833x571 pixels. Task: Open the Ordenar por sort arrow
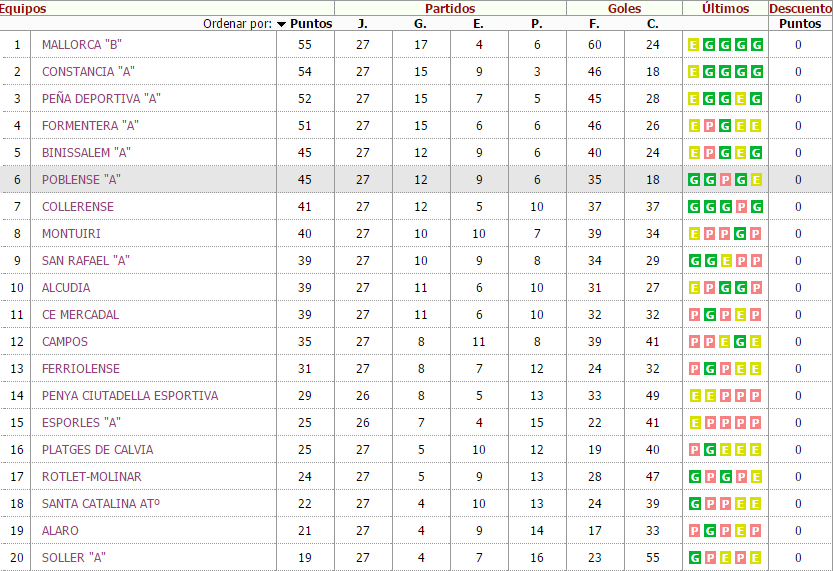[281, 24]
